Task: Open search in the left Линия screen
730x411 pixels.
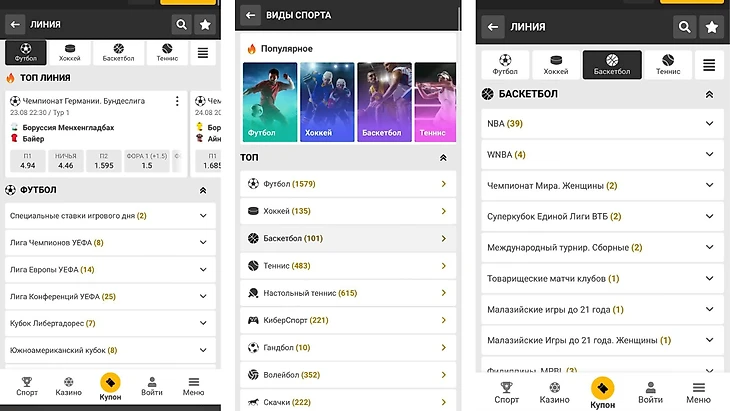Action: tap(182, 25)
